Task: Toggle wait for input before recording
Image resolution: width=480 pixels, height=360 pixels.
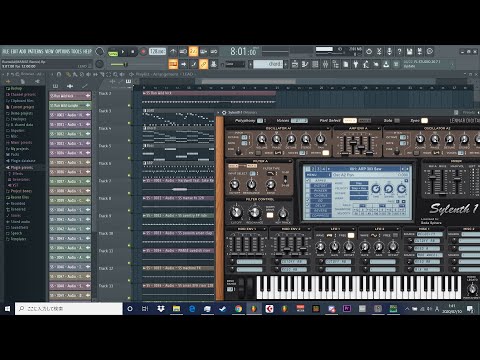Action: (183, 51)
